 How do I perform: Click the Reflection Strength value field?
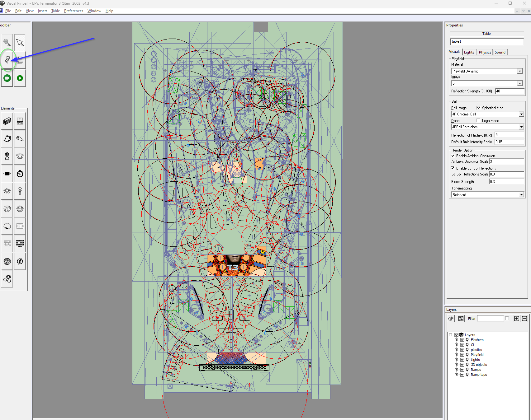pyautogui.click(x=510, y=91)
